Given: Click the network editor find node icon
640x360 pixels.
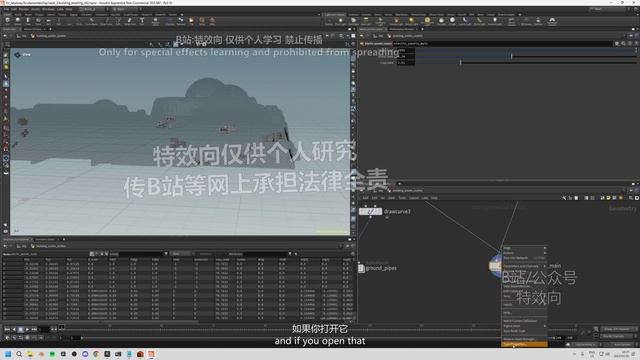Looking at the screenshot, I should [x=631, y=198].
